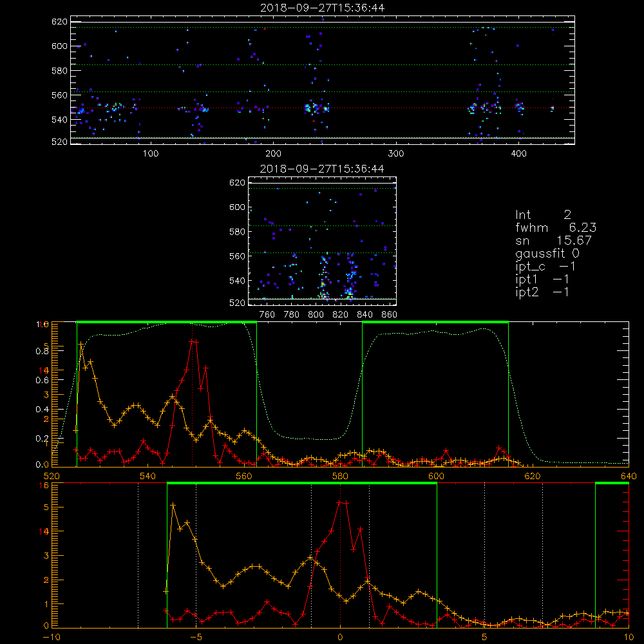Viewport: 644px width, 644px height.
Task: Click x-axis label 5 of bottom plot
Action: (484, 637)
